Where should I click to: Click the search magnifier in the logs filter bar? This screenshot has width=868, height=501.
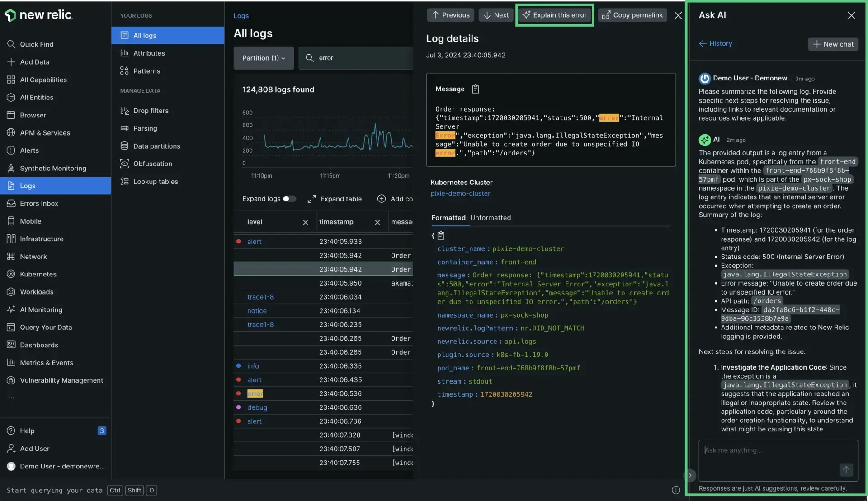(309, 58)
